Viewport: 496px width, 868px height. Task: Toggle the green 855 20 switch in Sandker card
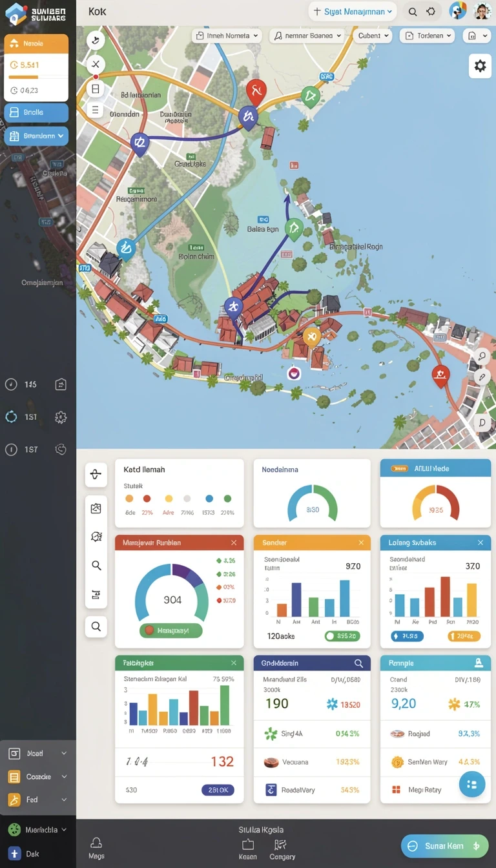point(342,636)
